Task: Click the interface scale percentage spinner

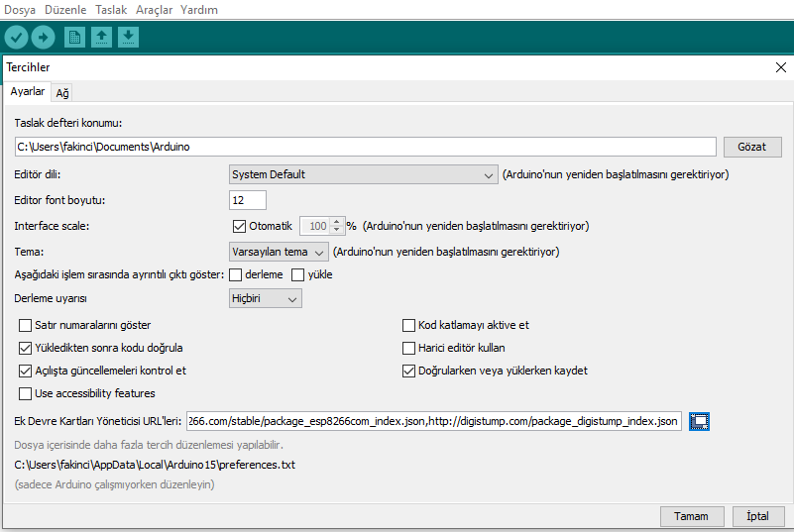Action: pos(321,226)
